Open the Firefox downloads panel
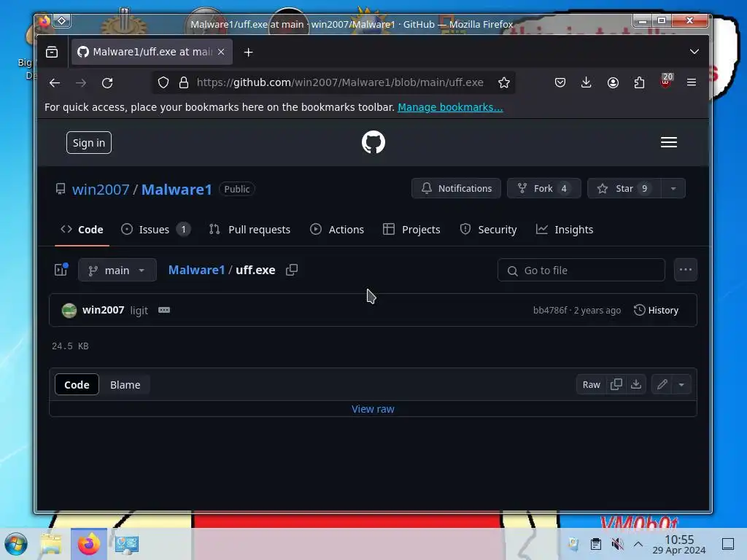Image resolution: width=747 pixels, height=560 pixels. (587, 82)
